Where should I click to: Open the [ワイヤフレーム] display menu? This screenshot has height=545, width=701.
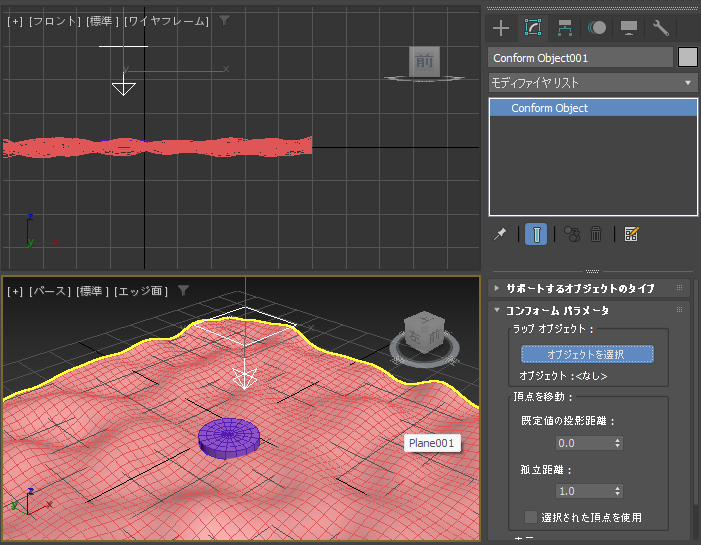coord(166,21)
